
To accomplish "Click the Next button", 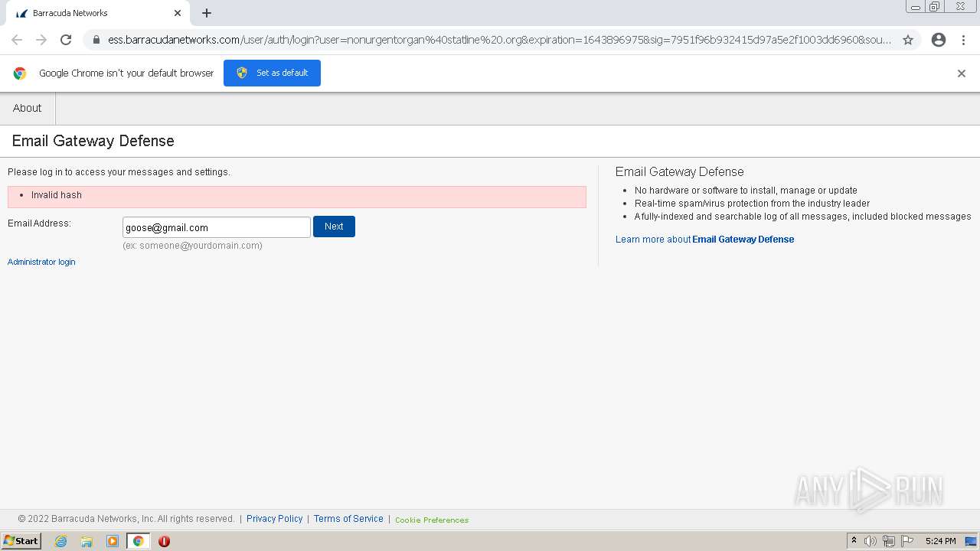I will coord(334,227).
